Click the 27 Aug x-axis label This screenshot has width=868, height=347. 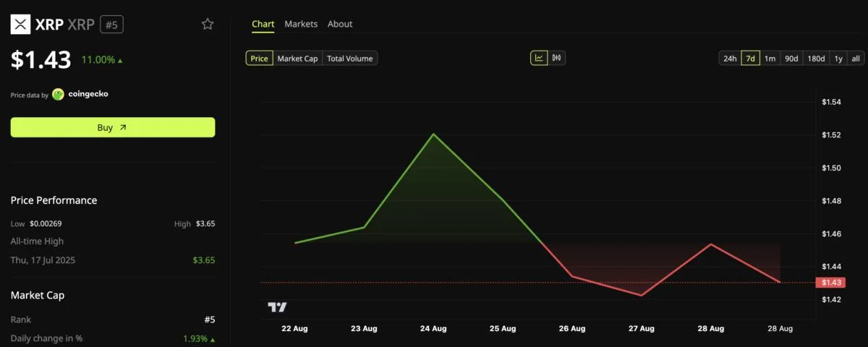641,328
